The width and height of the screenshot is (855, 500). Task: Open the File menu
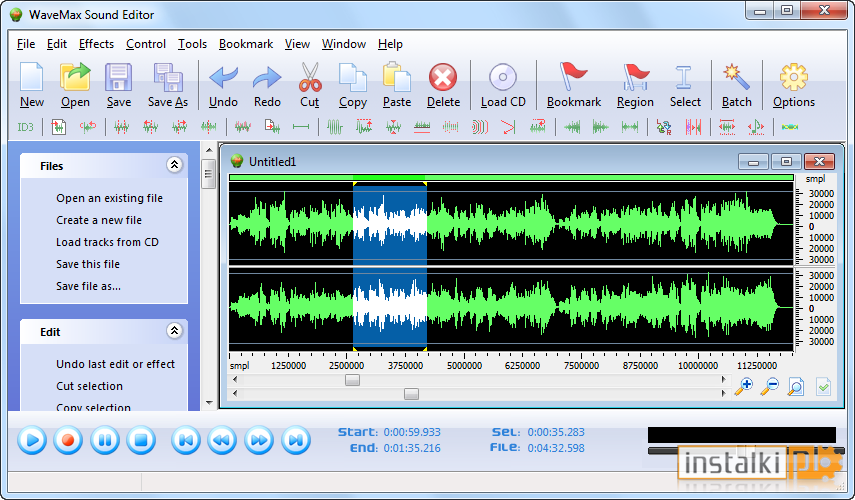(x=26, y=44)
